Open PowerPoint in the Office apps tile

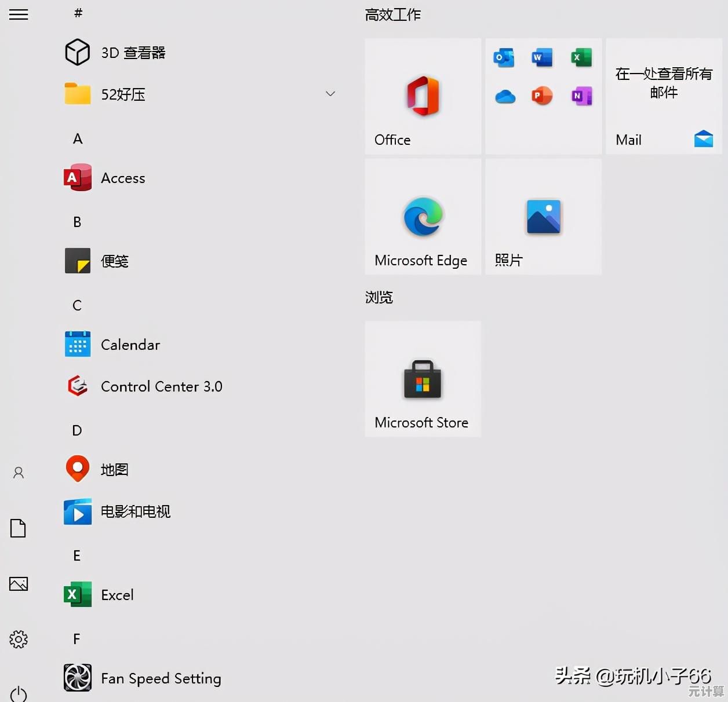pos(542,96)
